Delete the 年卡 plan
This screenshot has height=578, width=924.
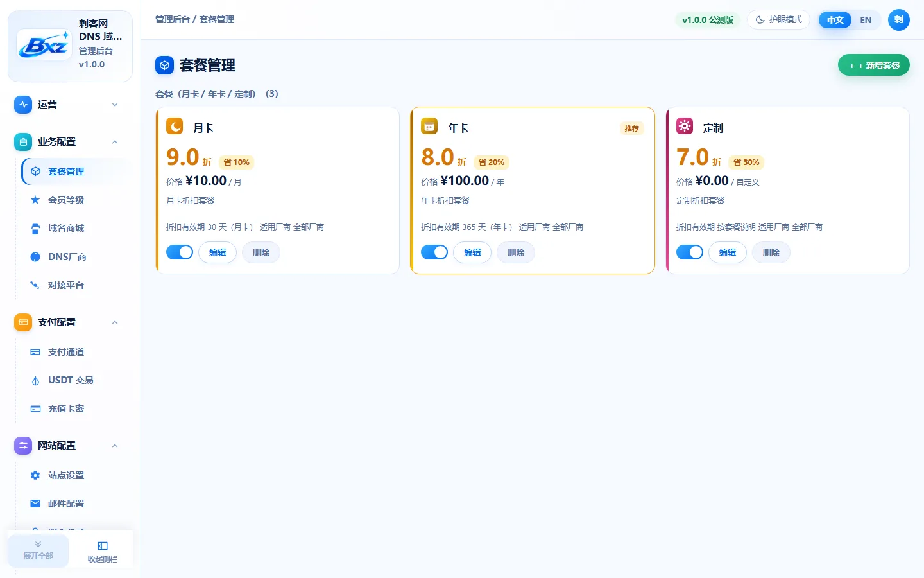tap(516, 252)
